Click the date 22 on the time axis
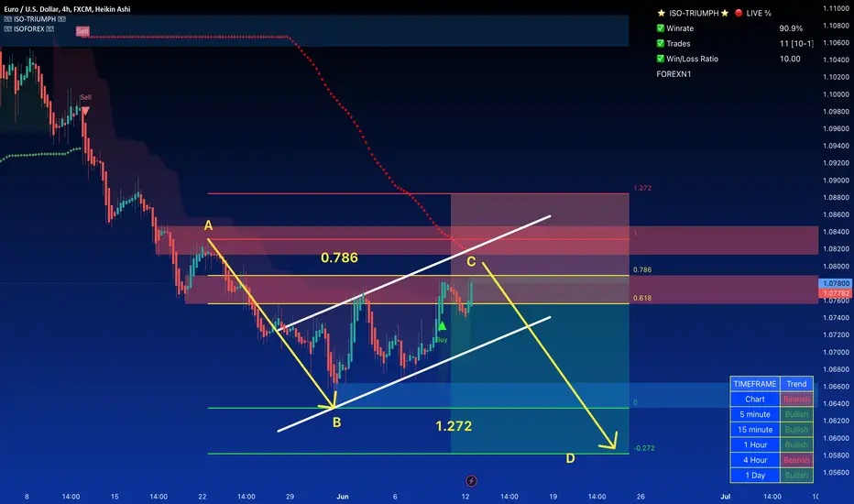 [203, 497]
